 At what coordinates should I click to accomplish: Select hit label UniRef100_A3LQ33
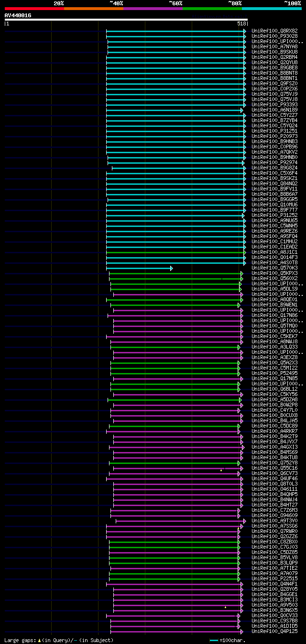pyautogui.click(x=274, y=347)
